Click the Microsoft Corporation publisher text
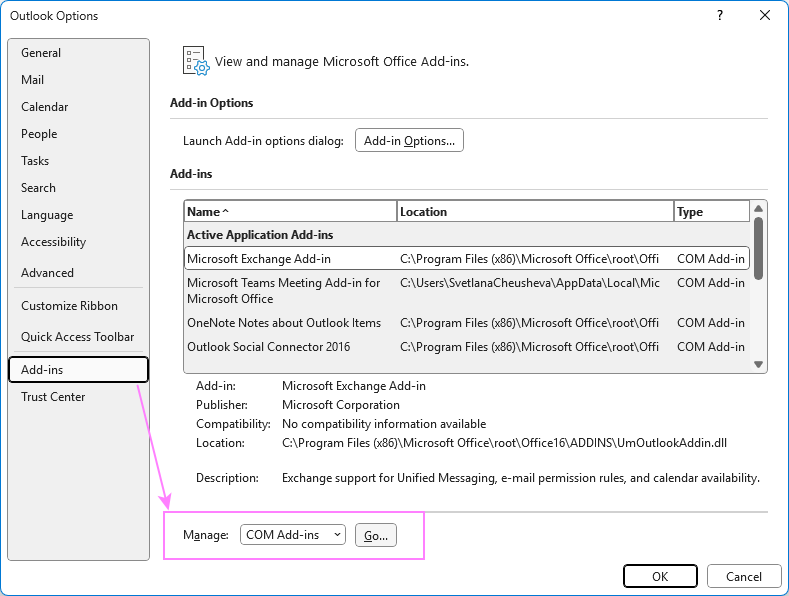 coord(341,405)
